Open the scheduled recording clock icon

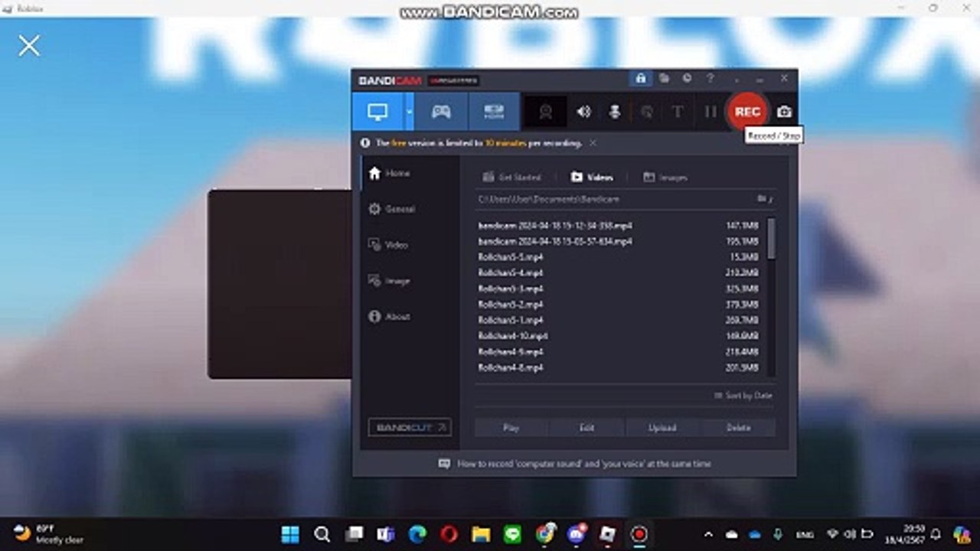687,79
